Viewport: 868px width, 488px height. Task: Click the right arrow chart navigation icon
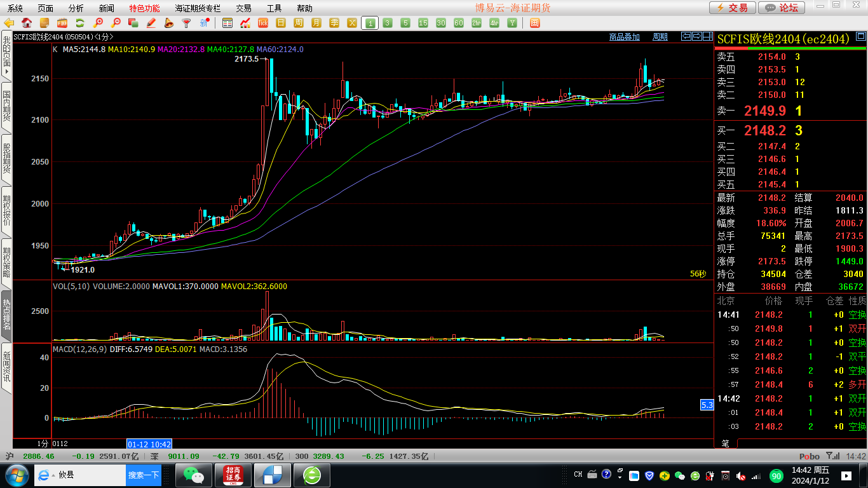pos(696,36)
